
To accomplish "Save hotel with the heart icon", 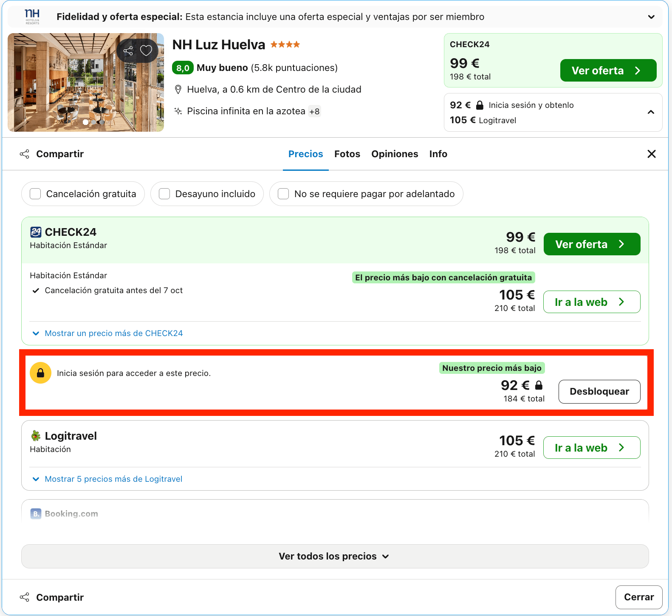I will tap(146, 51).
